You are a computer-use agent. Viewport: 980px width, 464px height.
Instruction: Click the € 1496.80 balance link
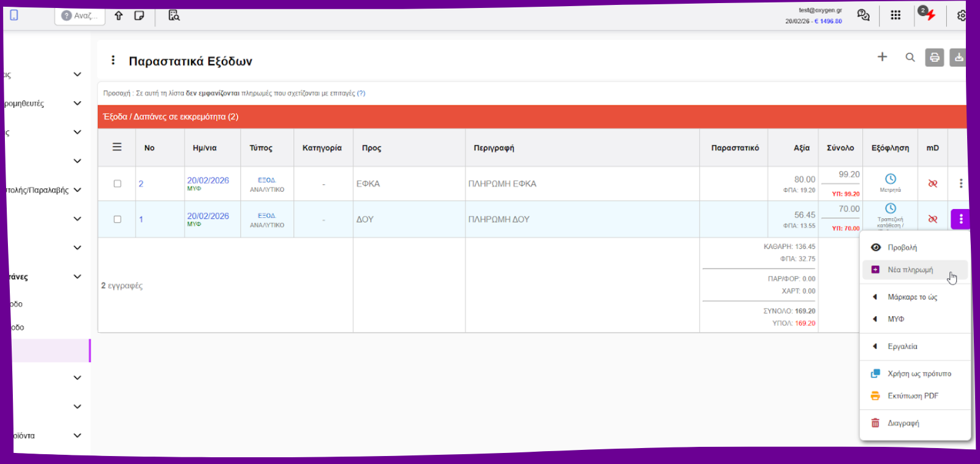click(x=828, y=21)
